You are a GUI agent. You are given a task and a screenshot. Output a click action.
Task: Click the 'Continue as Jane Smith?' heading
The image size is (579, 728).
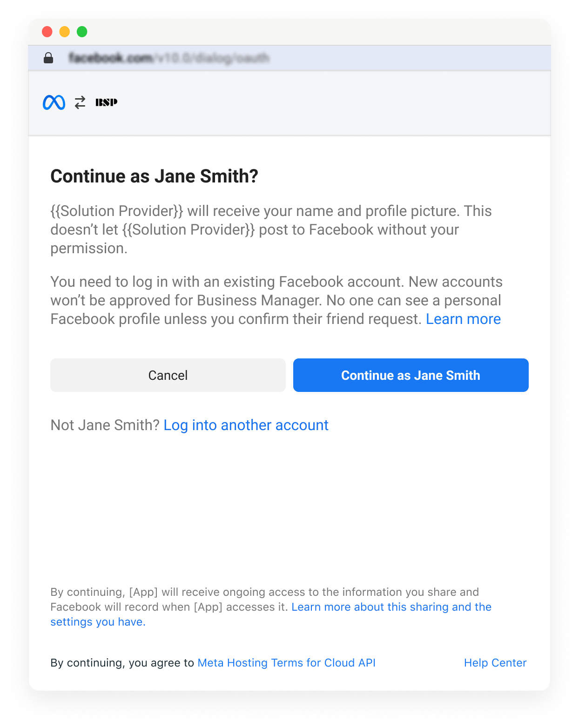(155, 176)
